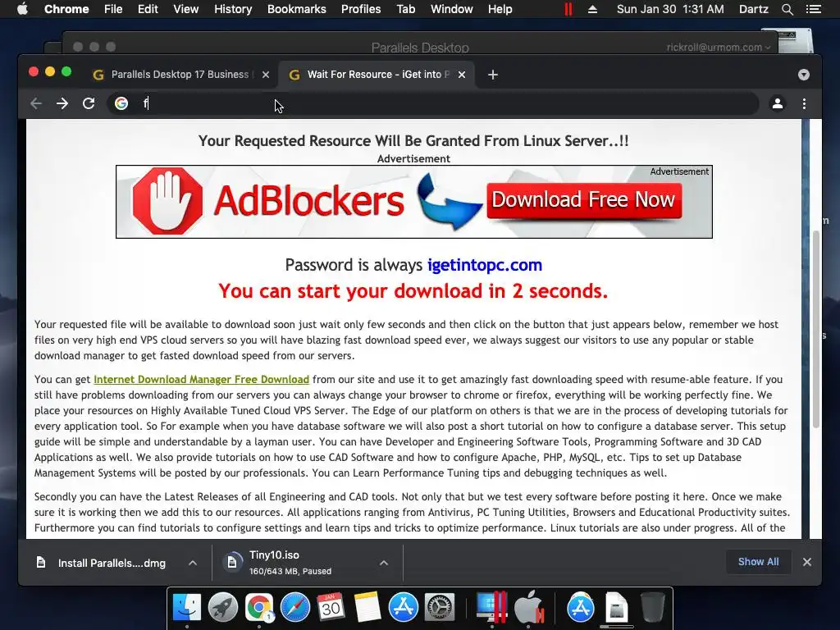
Task: Click Show All downloads
Action: (758, 561)
